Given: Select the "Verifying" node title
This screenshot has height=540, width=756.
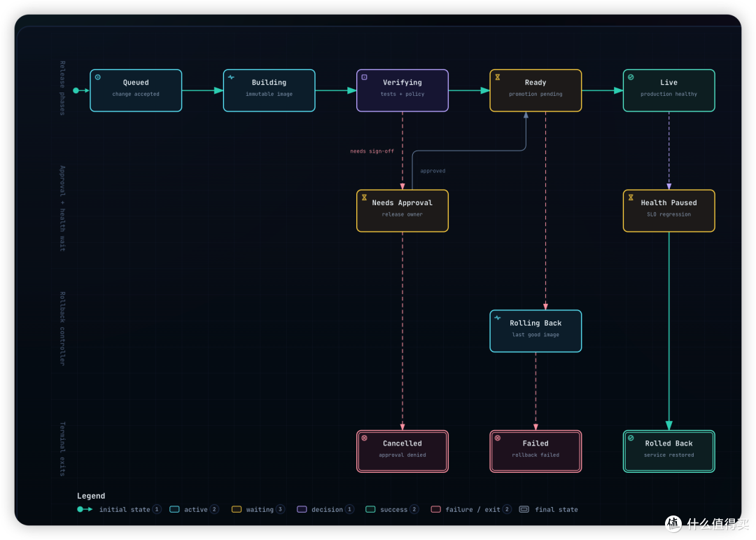Looking at the screenshot, I should [x=402, y=83].
